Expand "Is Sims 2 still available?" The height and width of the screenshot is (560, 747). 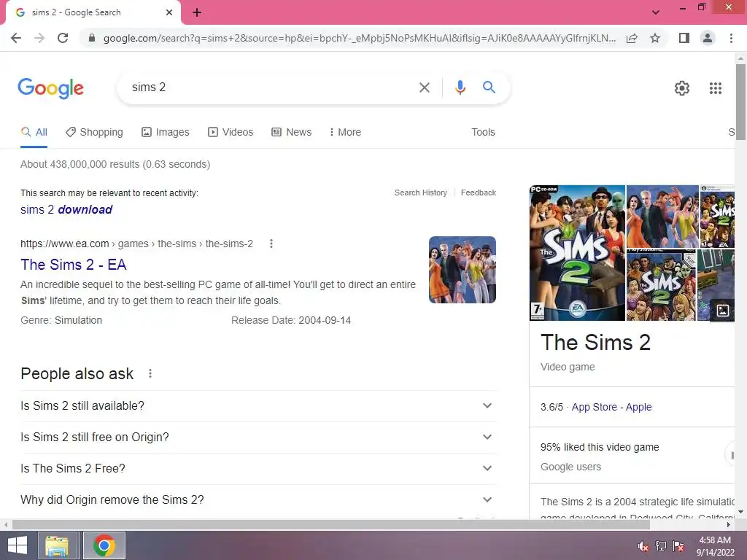258,405
